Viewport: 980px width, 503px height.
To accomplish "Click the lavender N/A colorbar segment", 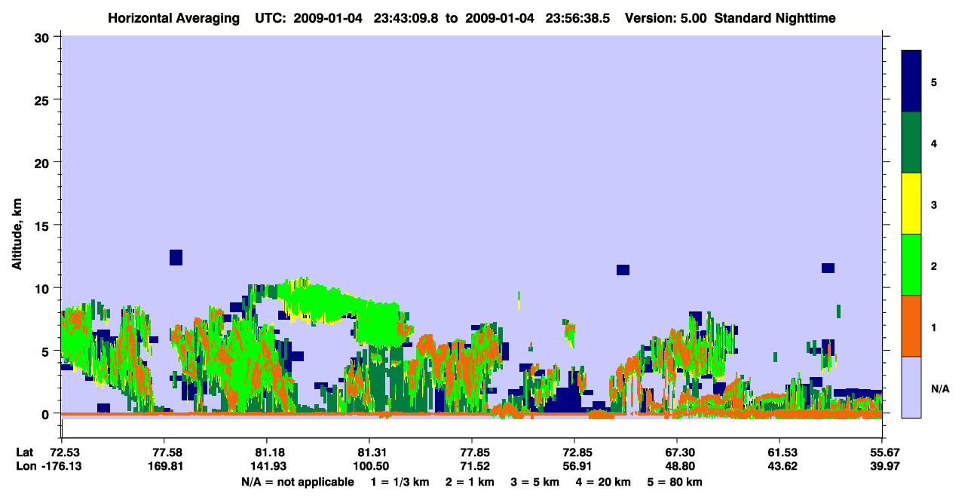I will (x=911, y=387).
